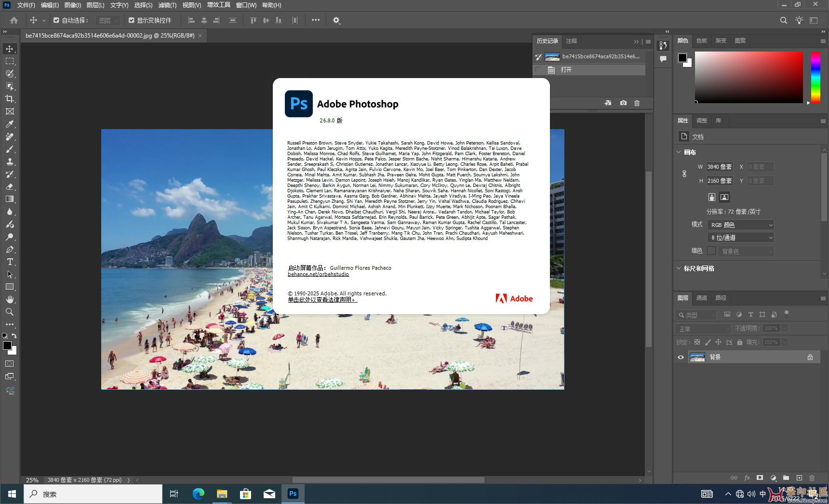Delete current history state trash icon

tap(637, 103)
